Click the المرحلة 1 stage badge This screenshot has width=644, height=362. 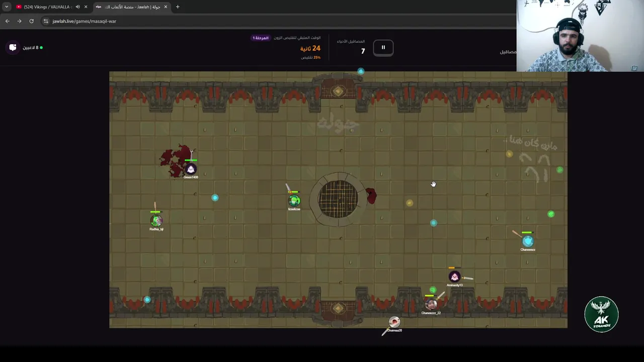point(261,38)
